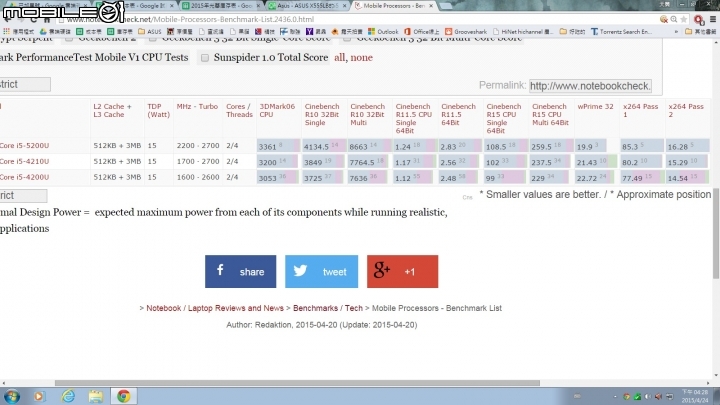Open the Office bookmark
This screenshot has width=720, height=405.
(x=422, y=32)
